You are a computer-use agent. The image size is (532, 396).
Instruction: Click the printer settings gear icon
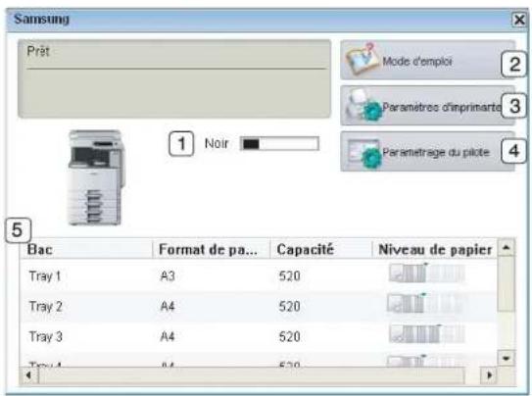363,106
